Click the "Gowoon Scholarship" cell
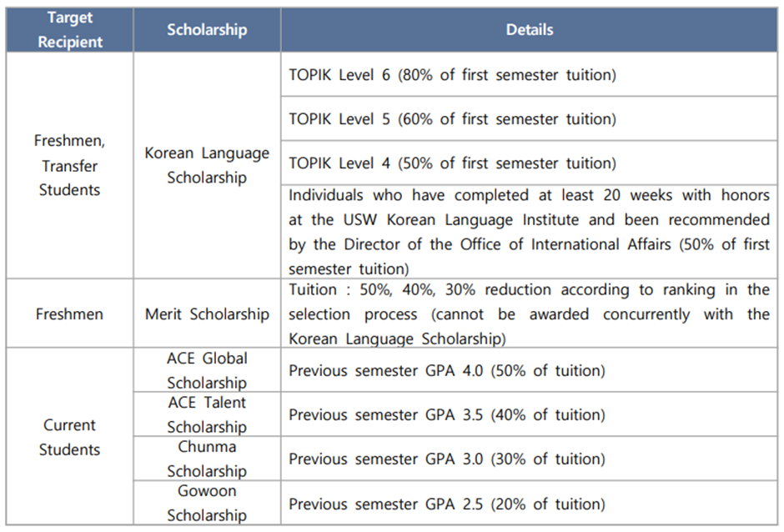The image size is (784, 532). (207, 503)
